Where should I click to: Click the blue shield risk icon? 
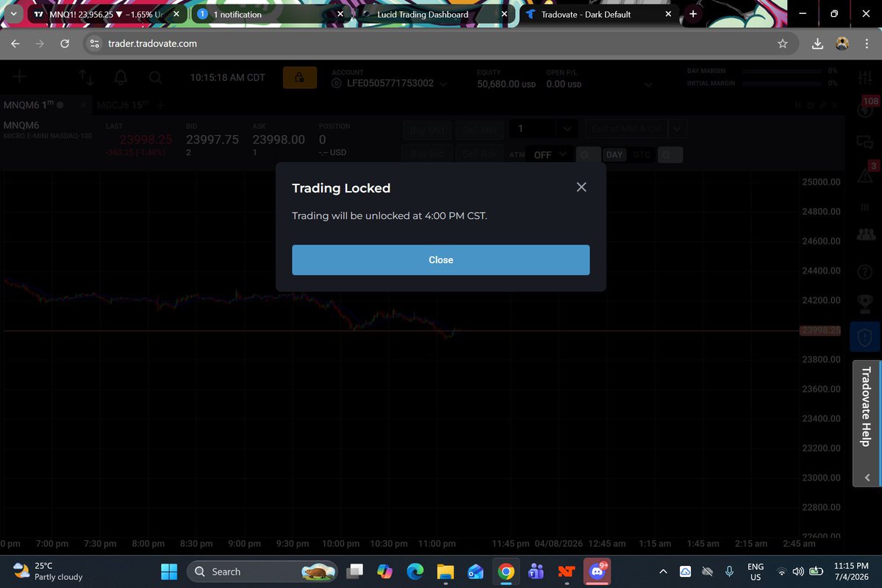(865, 338)
